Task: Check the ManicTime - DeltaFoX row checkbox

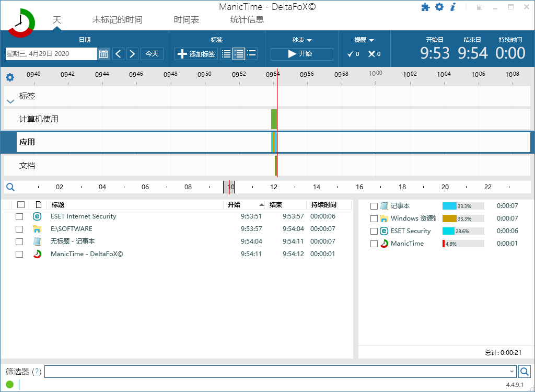Action: [x=19, y=255]
